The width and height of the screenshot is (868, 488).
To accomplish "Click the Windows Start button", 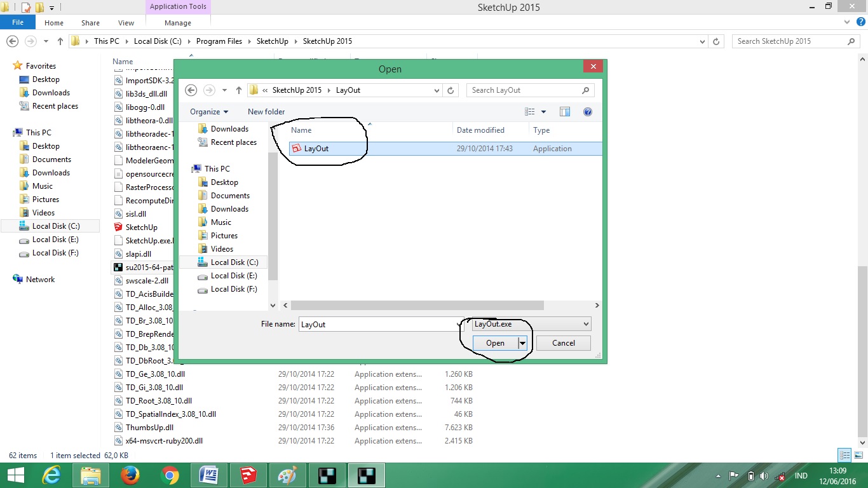I will click(15, 475).
